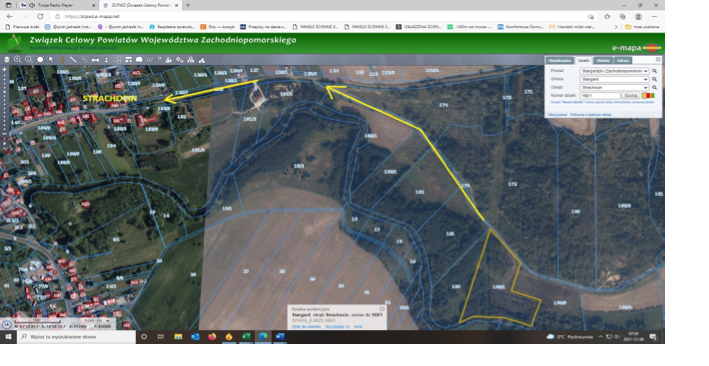Click the Szukaj button
This screenshot has width=709, height=366.
630,95
